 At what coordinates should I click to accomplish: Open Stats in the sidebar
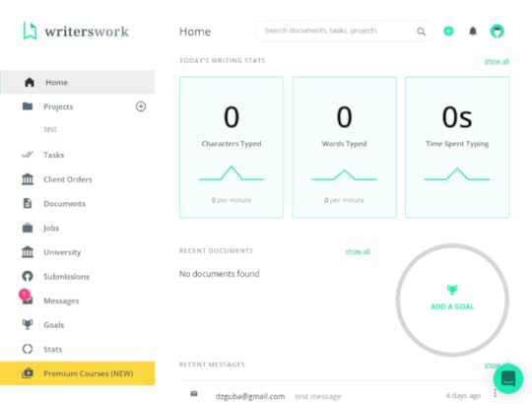pos(52,350)
